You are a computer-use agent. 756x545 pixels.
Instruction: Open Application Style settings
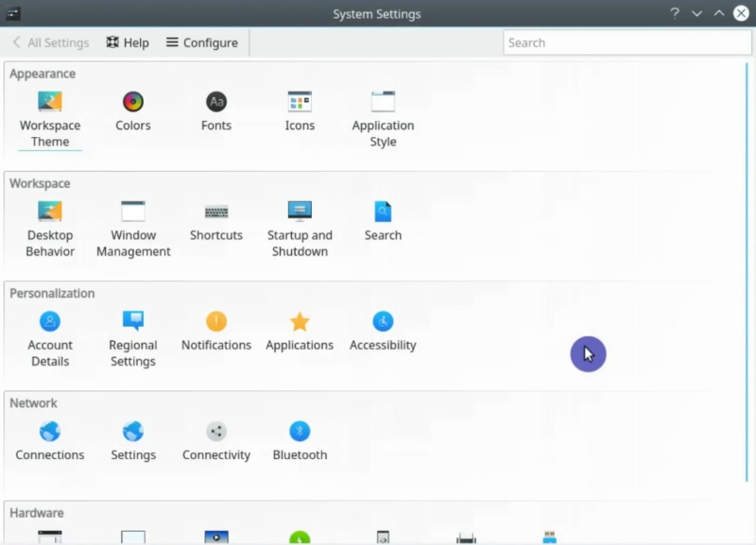coord(383,119)
